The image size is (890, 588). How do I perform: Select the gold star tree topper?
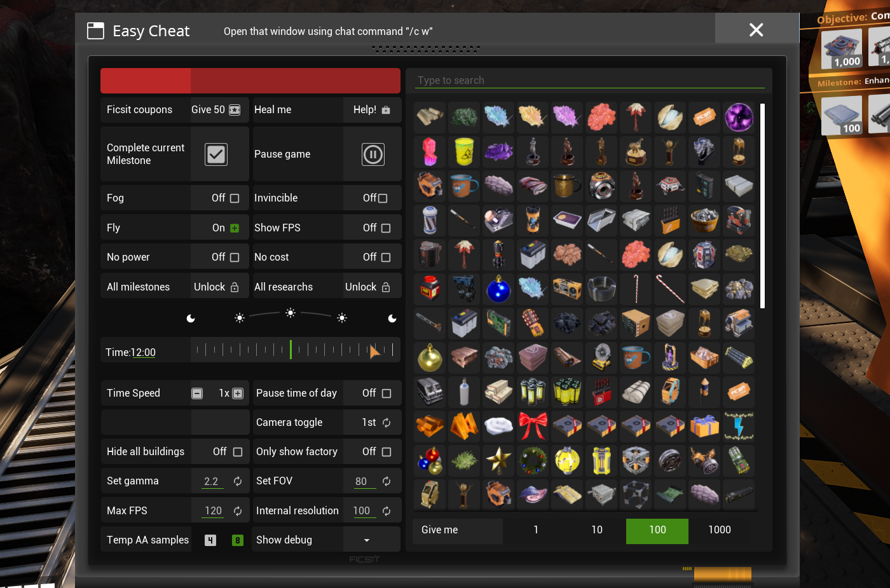(x=499, y=460)
